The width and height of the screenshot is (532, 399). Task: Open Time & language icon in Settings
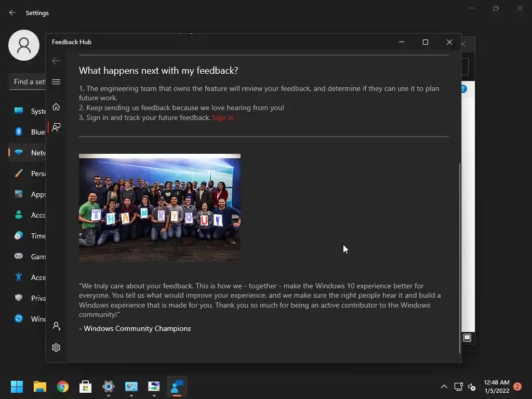click(19, 235)
